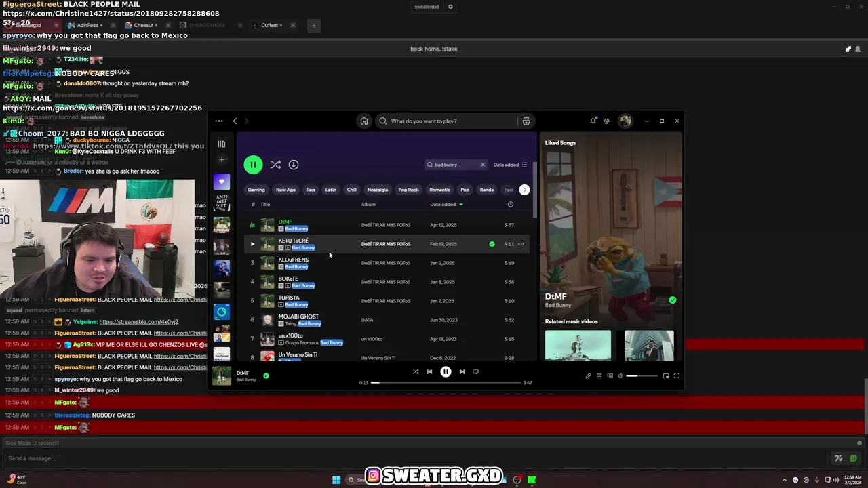Select the TURISTA track row
Viewport: 868px width, 488px height.
click(x=387, y=301)
